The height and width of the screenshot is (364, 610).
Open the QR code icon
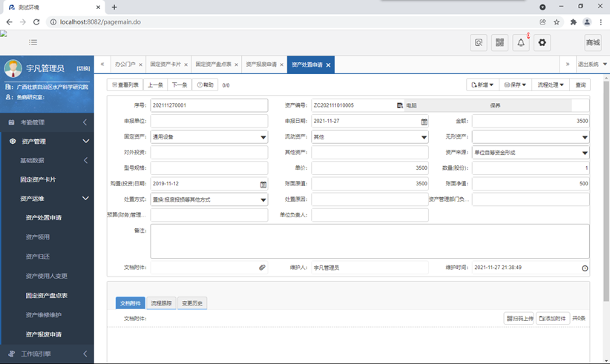[499, 42]
